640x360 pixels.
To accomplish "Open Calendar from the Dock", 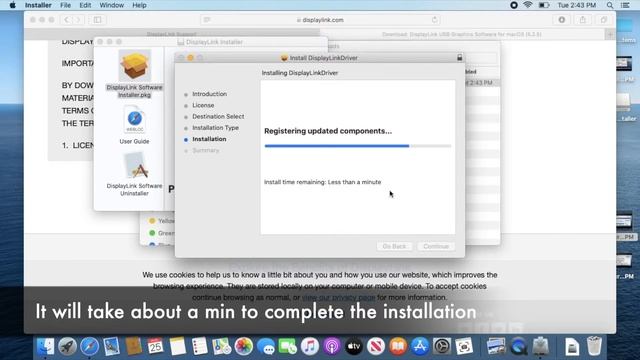I will click(x=156, y=347).
